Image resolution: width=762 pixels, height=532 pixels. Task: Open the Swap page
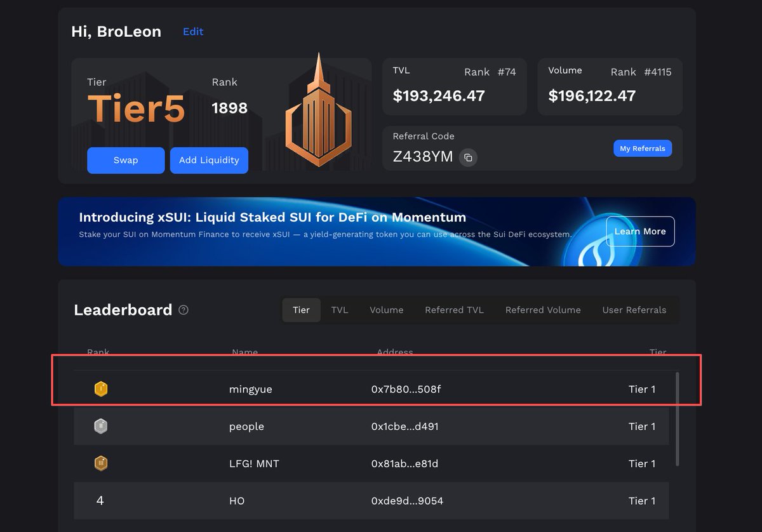126,160
